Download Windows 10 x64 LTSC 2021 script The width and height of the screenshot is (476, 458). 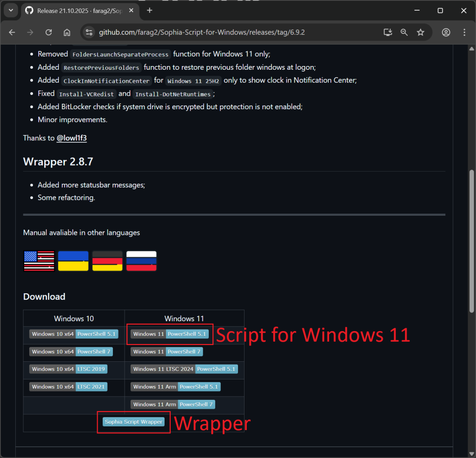click(x=68, y=386)
